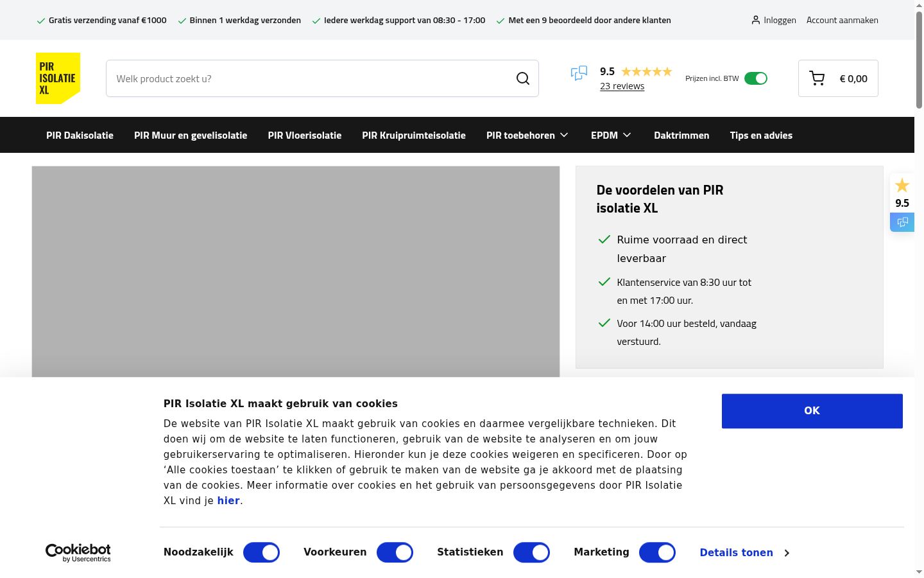The height and width of the screenshot is (578, 924).
Task: Click the five-star rating in header
Action: [646, 71]
